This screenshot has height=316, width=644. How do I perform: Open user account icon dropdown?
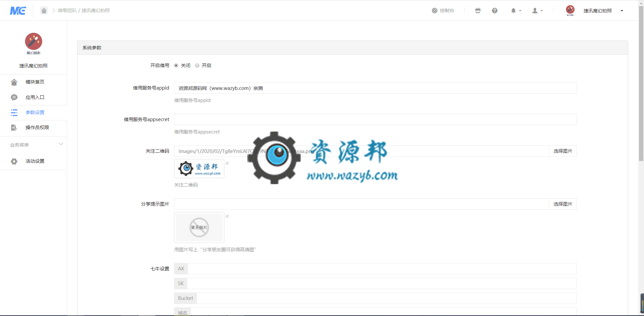(537, 10)
